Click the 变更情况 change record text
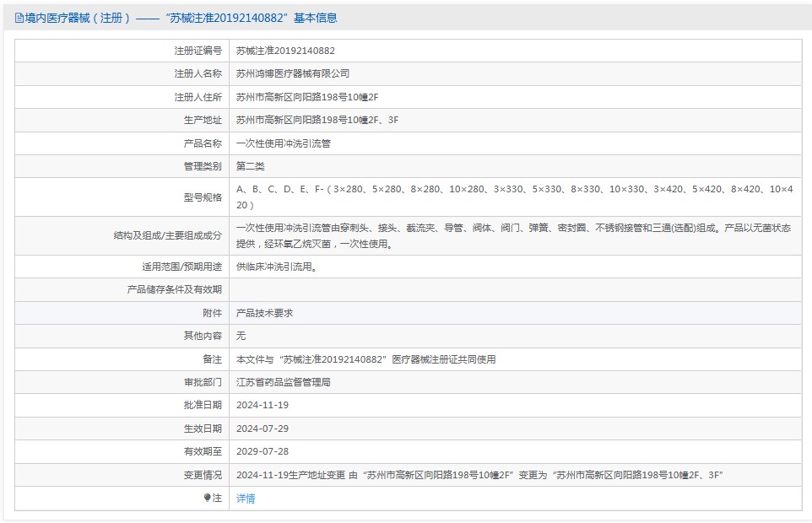The height and width of the screenshot is (523, 812). [479, 475]
